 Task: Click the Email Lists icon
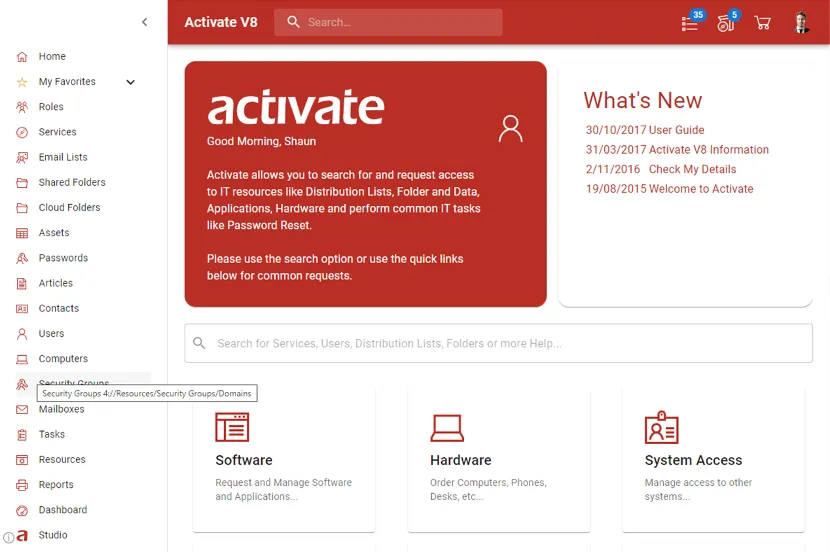click(x=22, y=157)
